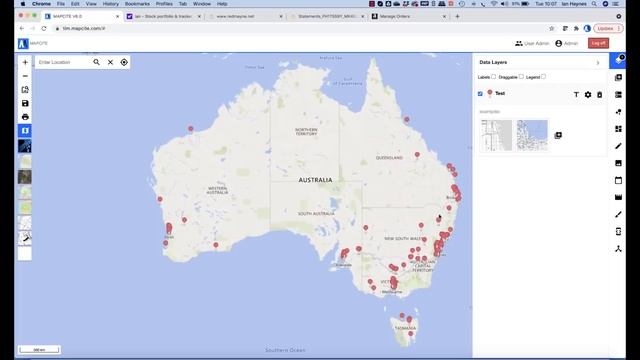Open User Admin in the header

point(532,43)
